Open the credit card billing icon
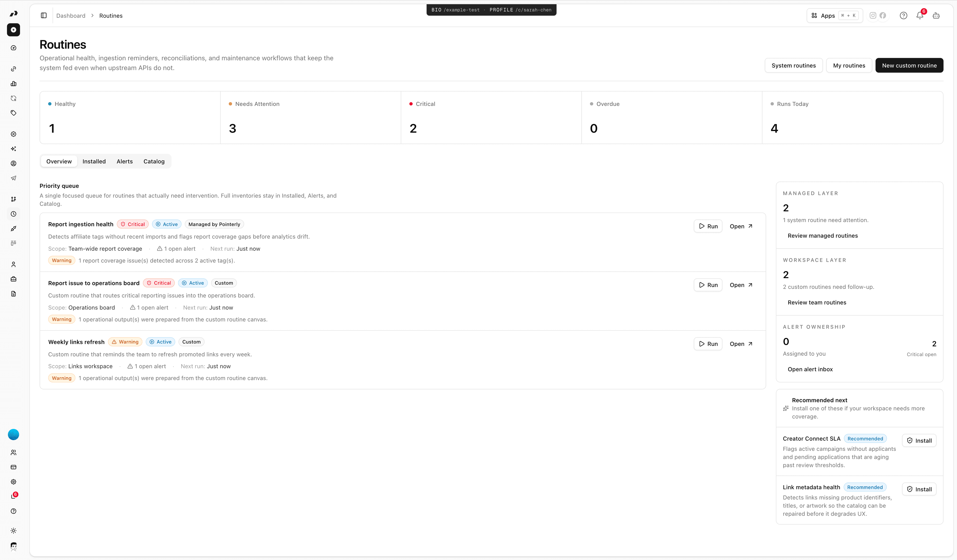 [x=13, y=467]
